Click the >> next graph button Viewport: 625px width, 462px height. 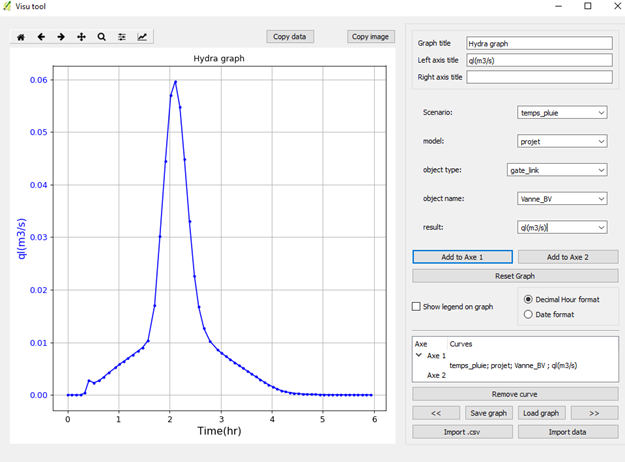tap(594, 413)
